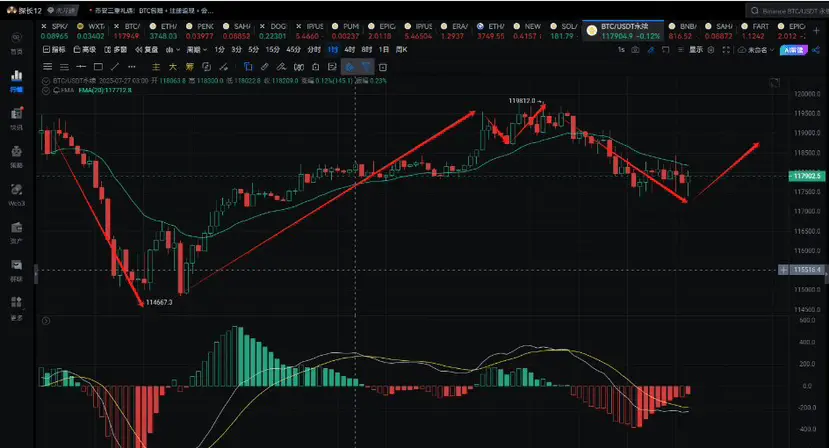Screen dimensions: 829x448
Task: Click the chart reset icon near price axis
Action: (775, 83)
